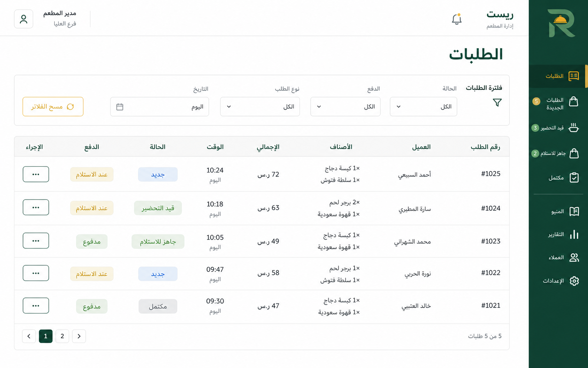Image resolution: width=588 pixels, height=368 pixels.
Task: Click مكتمل status badge of order #1021
Action: click(x=158, y=306)
